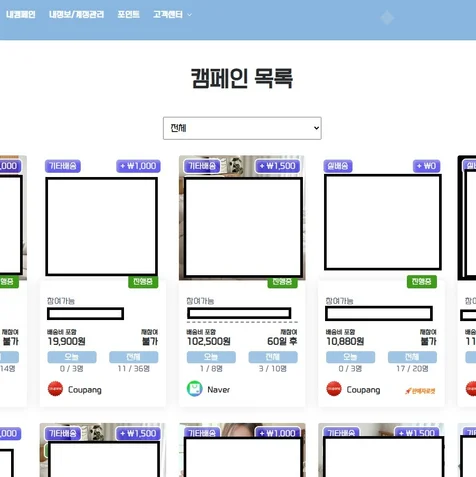Open the 전체 campaign filter dropdown
The image size is (476, 477).
tap(242, 128)
